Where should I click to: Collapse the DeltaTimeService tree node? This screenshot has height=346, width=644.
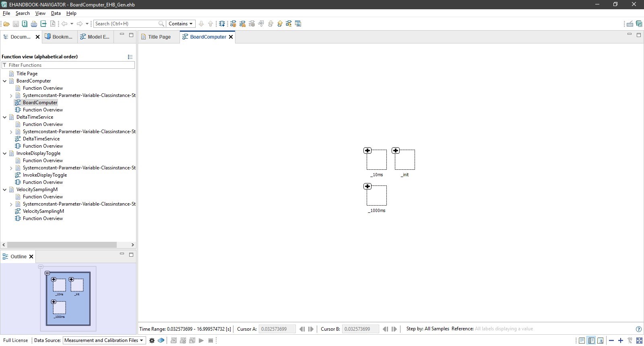[x=5, y=117]
